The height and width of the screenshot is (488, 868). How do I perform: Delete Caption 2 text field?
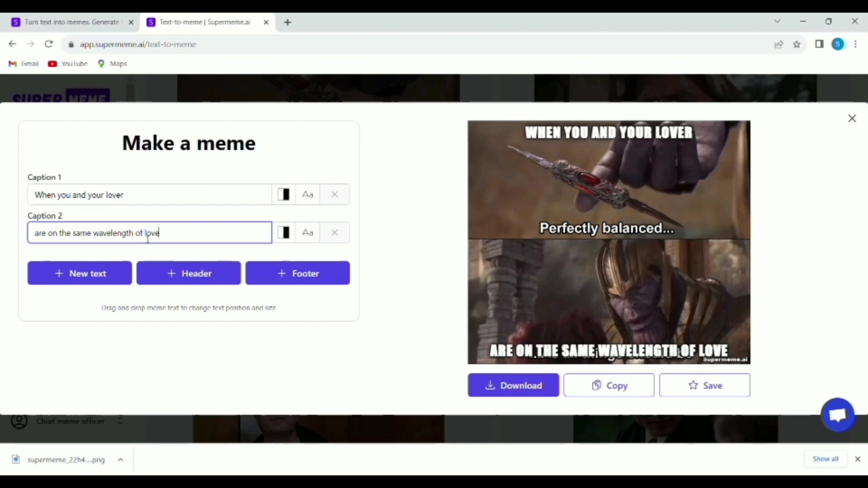coord(335,233)
